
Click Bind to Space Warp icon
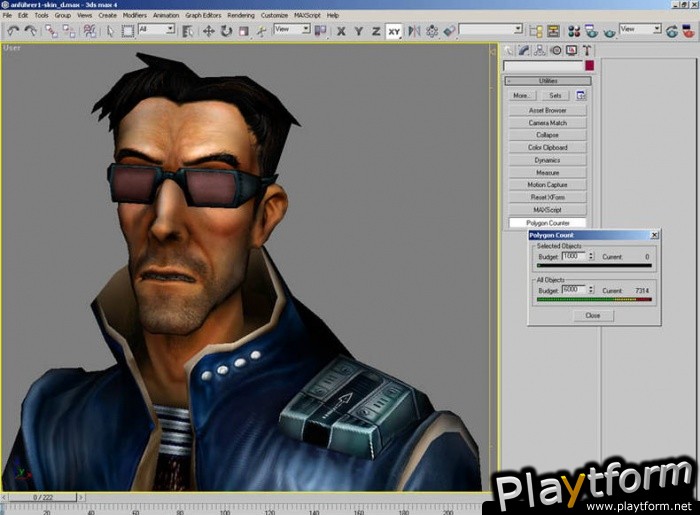pos(90,31)
